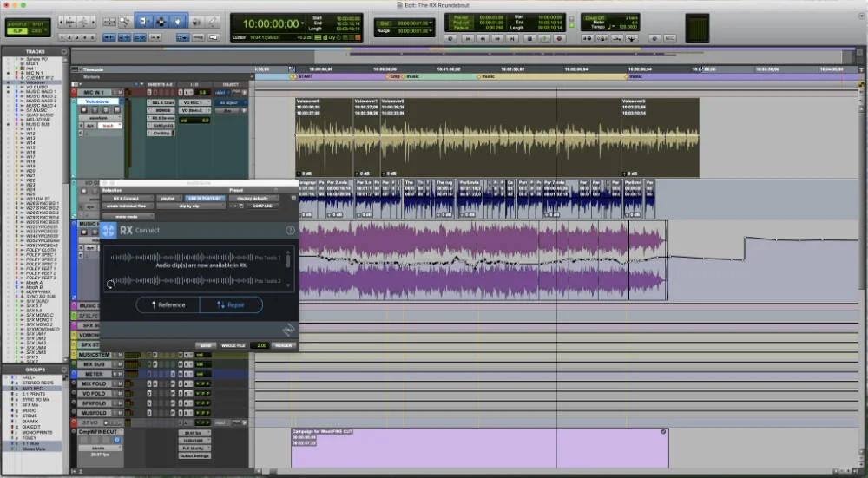868x478 pixels.
Task: Click the WHOLE FILE button
Action: point(233,345)
